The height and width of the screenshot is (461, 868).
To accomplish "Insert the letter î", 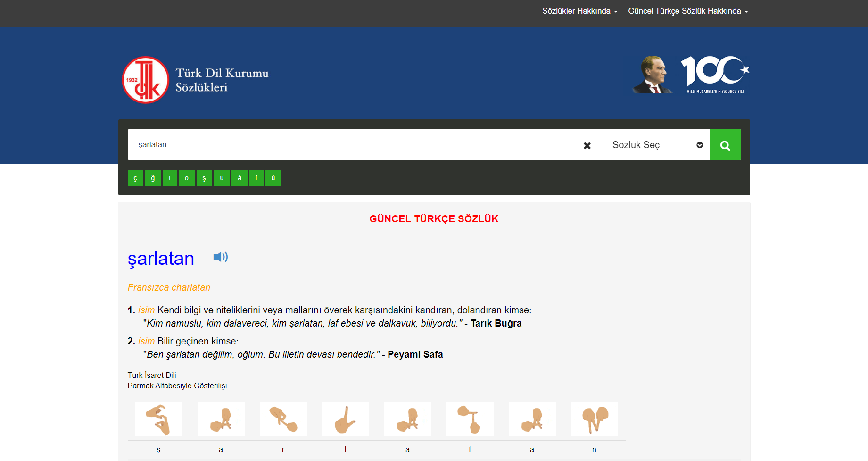I will click(256, 178).
